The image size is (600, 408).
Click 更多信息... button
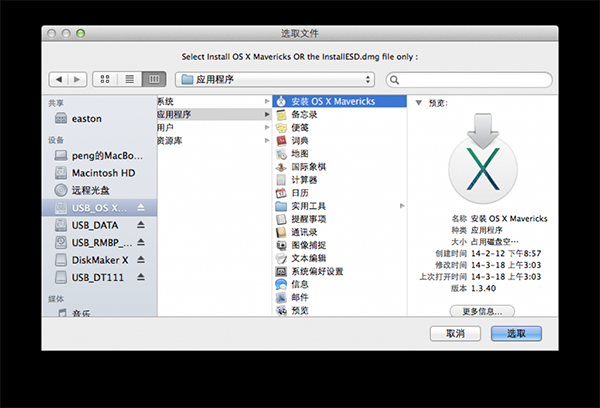pyautogui.click(x=482, y=311)
